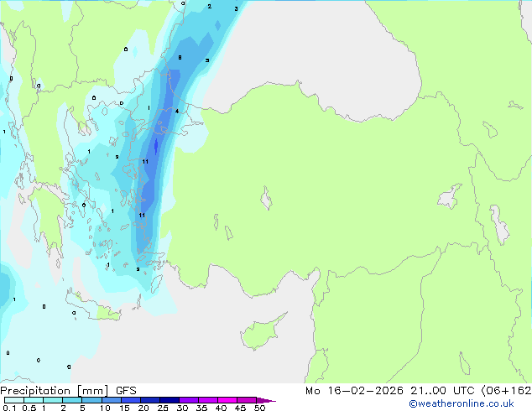This screenshot has height=411, width=532.
Task: Select the 40–45 mm magenta legend swatch
Action: (227, 400)
